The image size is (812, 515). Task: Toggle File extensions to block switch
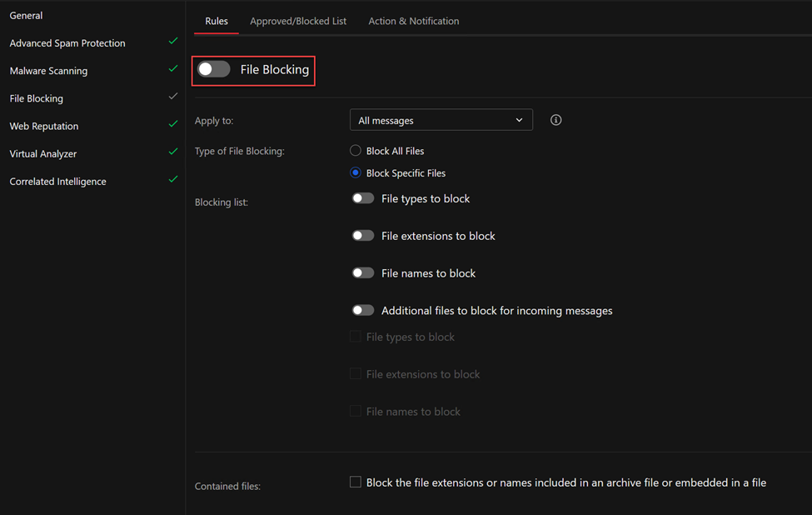(362, 236)
